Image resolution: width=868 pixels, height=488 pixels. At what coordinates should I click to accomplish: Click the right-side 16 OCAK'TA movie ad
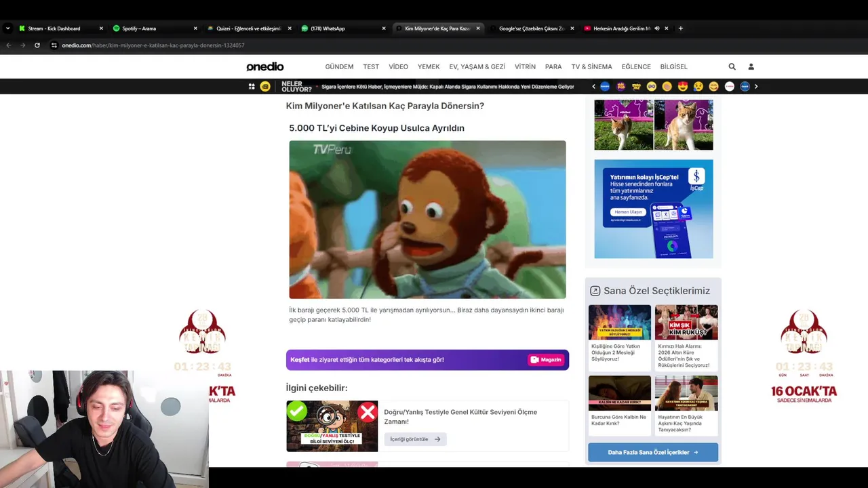point(804,356)
